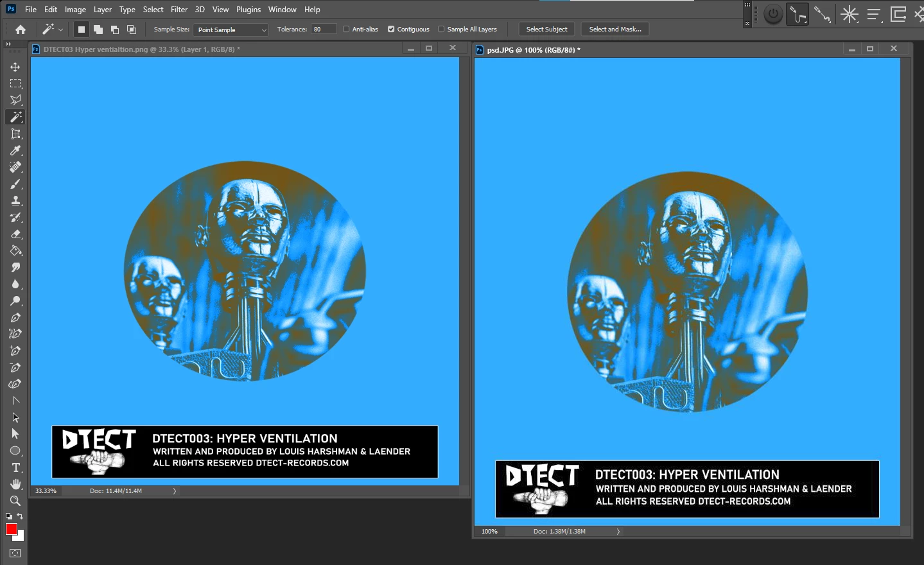Click the white background color swatch
The height and width of the screenshot is (565, 924).
click(21, 537)
